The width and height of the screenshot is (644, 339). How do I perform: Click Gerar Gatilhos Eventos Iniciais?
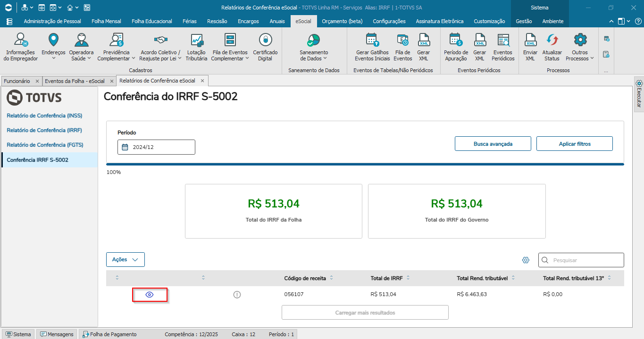[x=372, y=47]
